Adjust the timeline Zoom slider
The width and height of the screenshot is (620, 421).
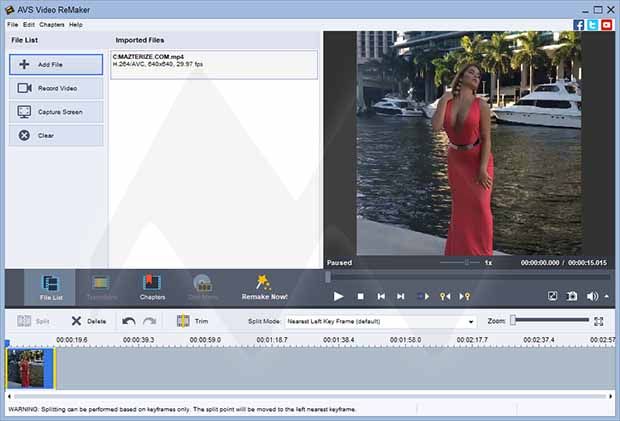click(x=550, y=320)
